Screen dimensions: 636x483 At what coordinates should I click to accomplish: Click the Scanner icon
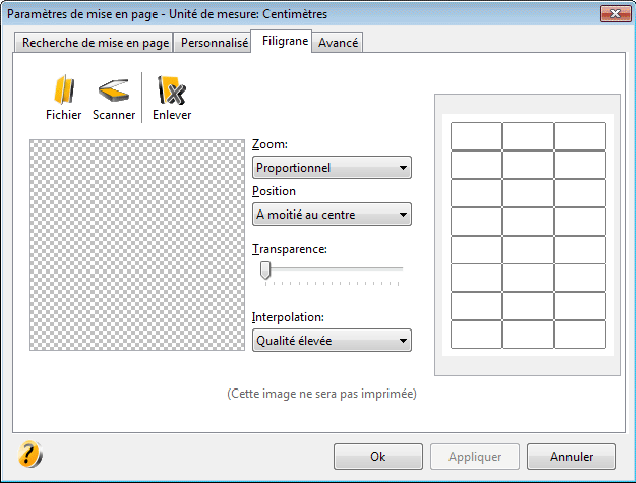(114, 90)
